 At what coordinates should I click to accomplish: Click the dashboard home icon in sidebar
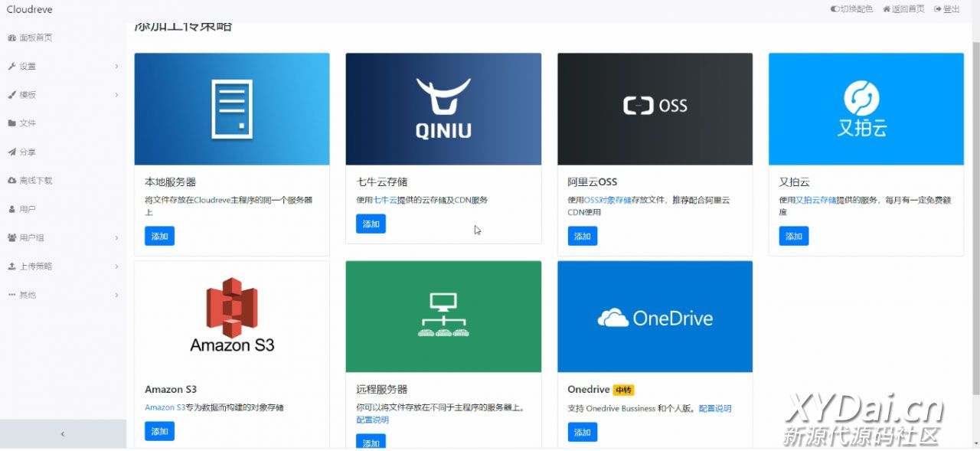coord(11,38)
